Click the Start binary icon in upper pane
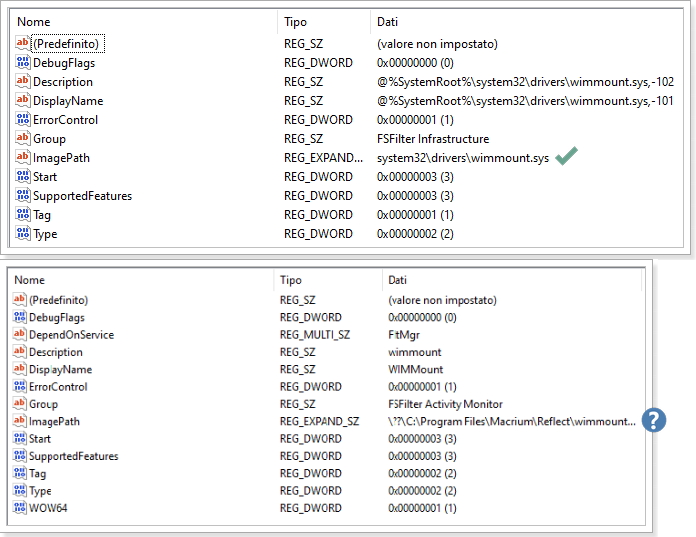The height and width of the screenshot is (537, 696). pyautogui.click(x=23, y=176)
